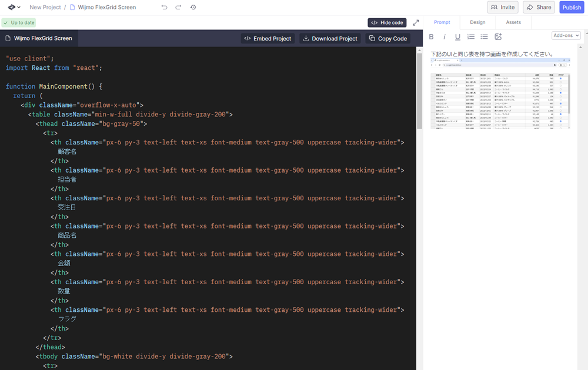The width and height of the screenshot is (588, 370).
Task: Click the Invite button
Action: 503,7
